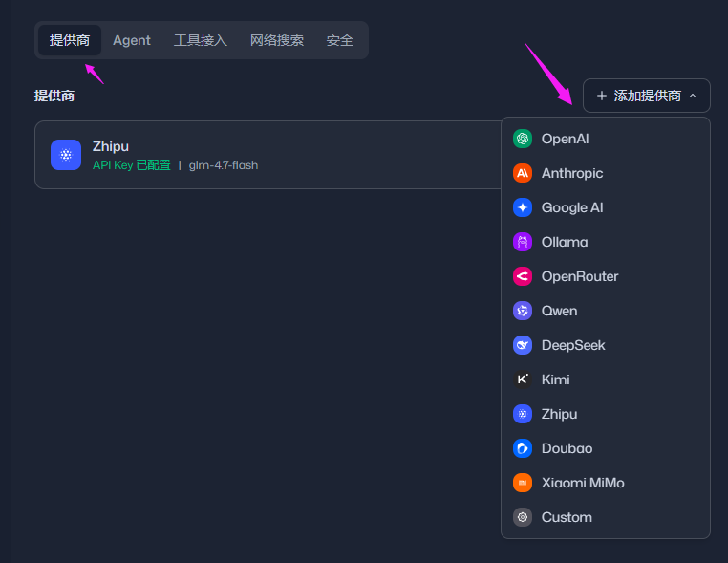Add DeepSeek as a provider
The height and width of the screenshot is (563, 728).
pos(606,345)
